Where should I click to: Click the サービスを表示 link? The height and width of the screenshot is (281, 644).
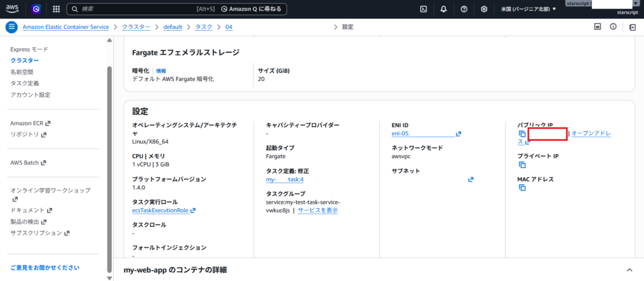[x=318, y=211]
